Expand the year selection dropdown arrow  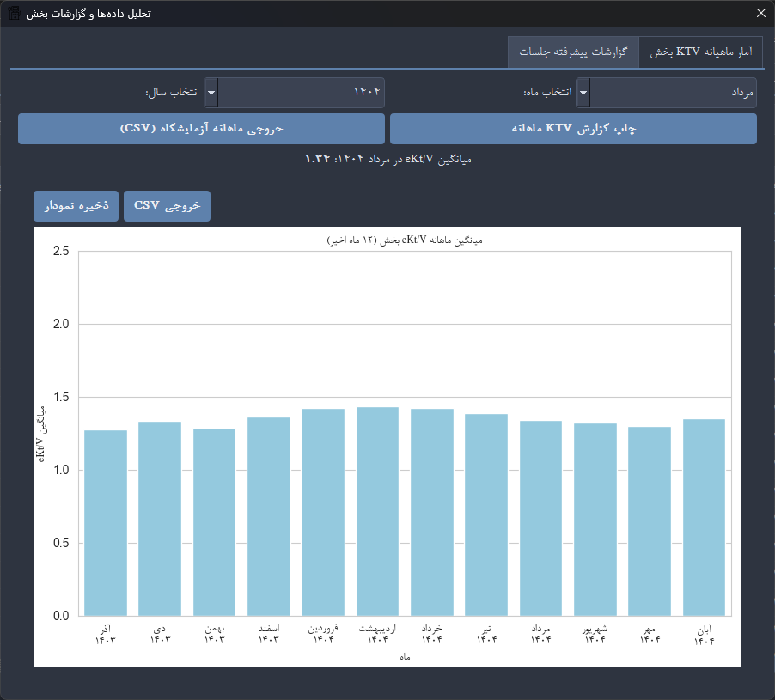211,93
